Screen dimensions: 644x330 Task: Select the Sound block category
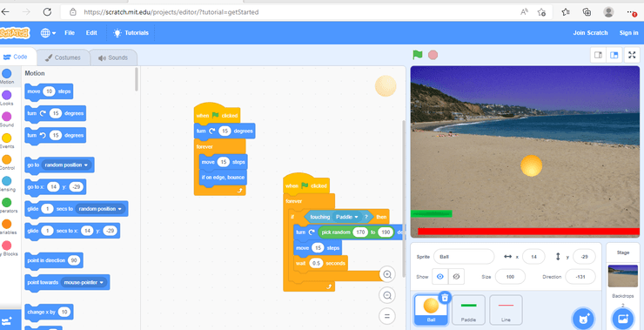coord(7,119)
